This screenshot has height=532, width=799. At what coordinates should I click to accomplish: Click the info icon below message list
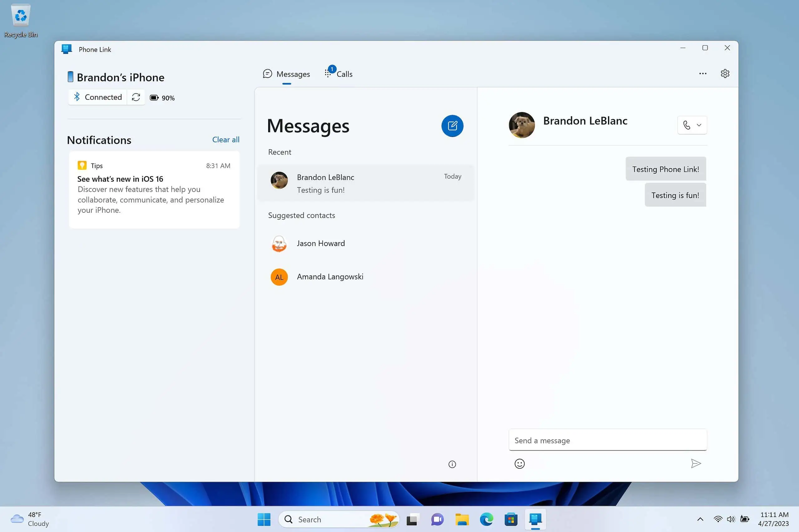coord(452,464)
